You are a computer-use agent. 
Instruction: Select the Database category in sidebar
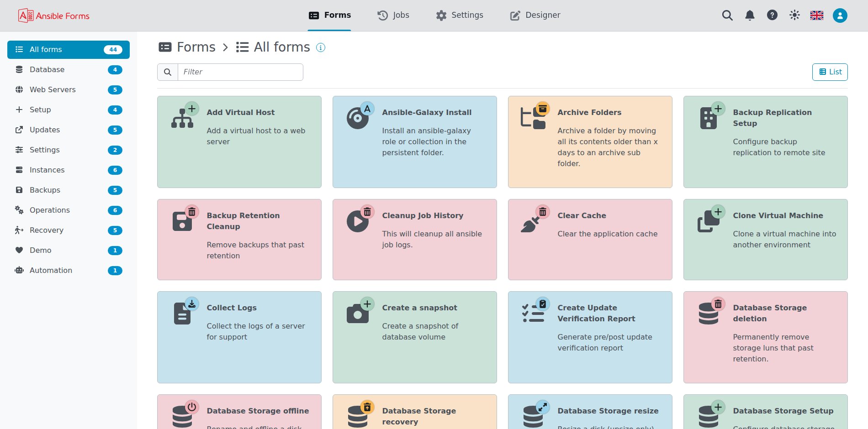pos(69,70)
